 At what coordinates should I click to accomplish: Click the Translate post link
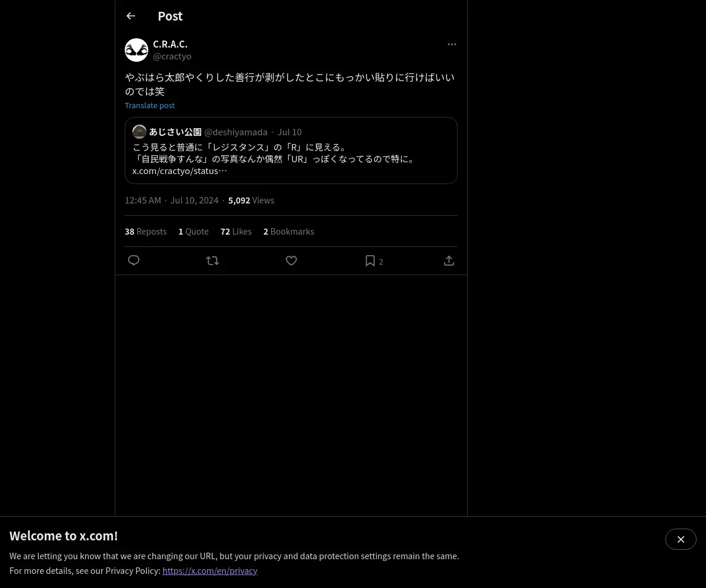pos(149,105)
